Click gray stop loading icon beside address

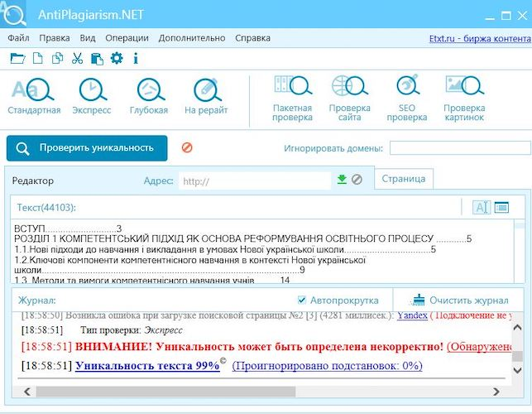(x=357, y=180)
